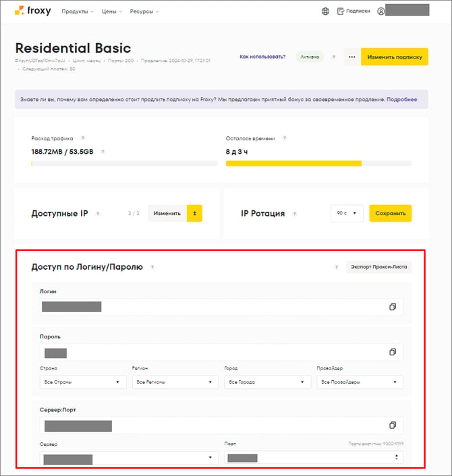Open the Цены menu

112,11
